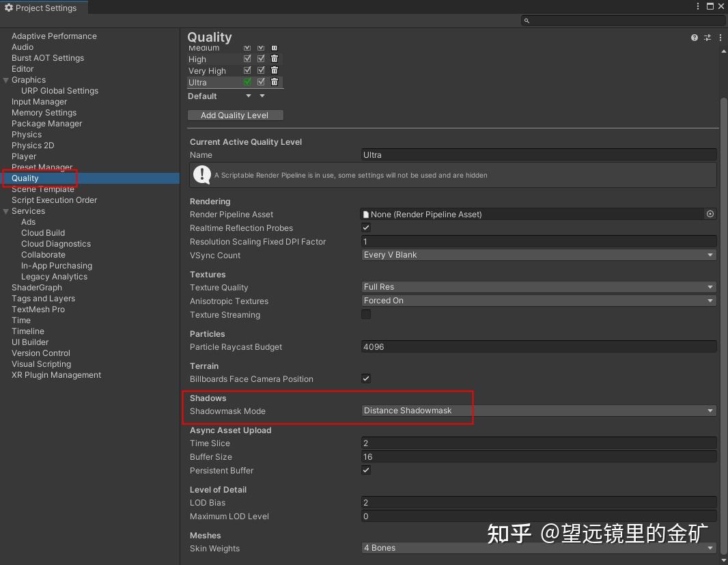Image resolution: width=728 pixels, height=565 pixels.
Task: Delete the Ultra quality level via trash icon
Action: point(274,81)
